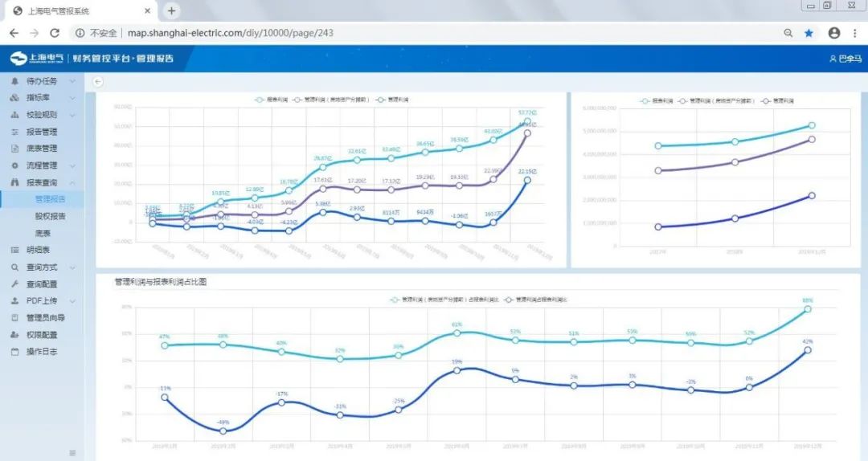Toggle 报表利润 legend in yearly chart

pos(657,100)
